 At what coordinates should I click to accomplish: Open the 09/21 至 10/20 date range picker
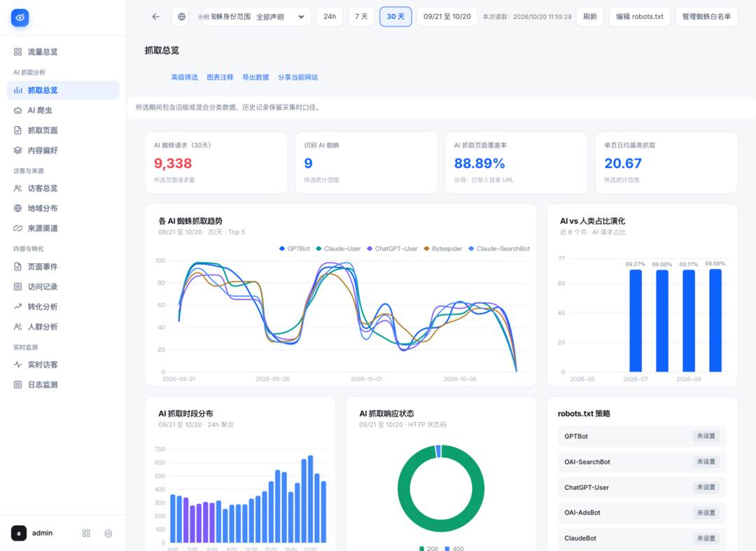[447, 17]
